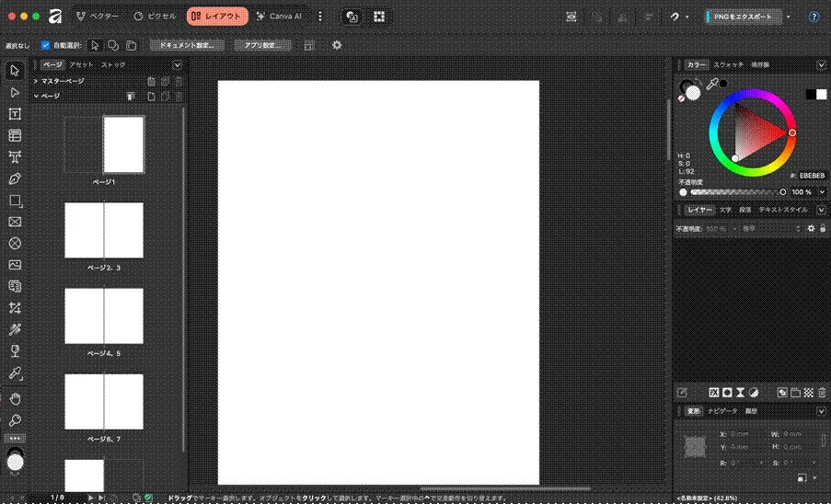The width and height of the screenshot is (831, 504).
Task: Click the アプリ設定 button
Action: point(263,46)
